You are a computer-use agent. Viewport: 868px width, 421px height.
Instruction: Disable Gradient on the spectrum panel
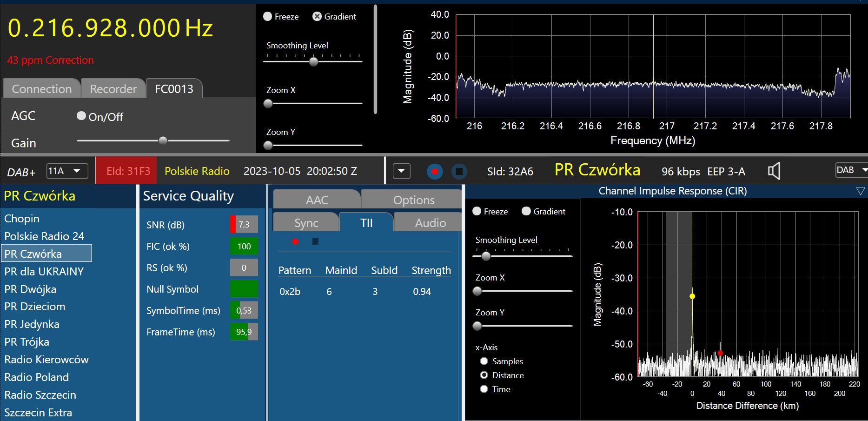coord(317,16)
